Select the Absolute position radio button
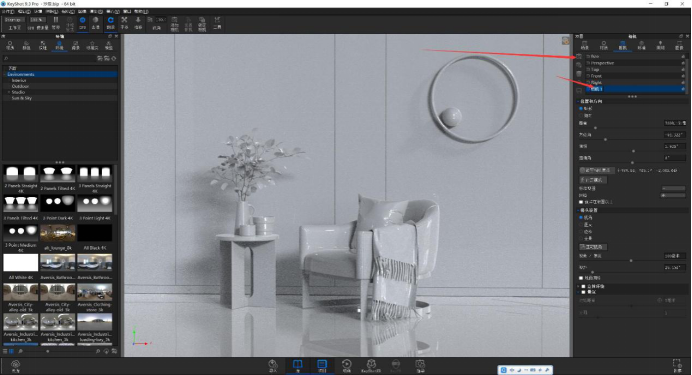 click(581, 116)
